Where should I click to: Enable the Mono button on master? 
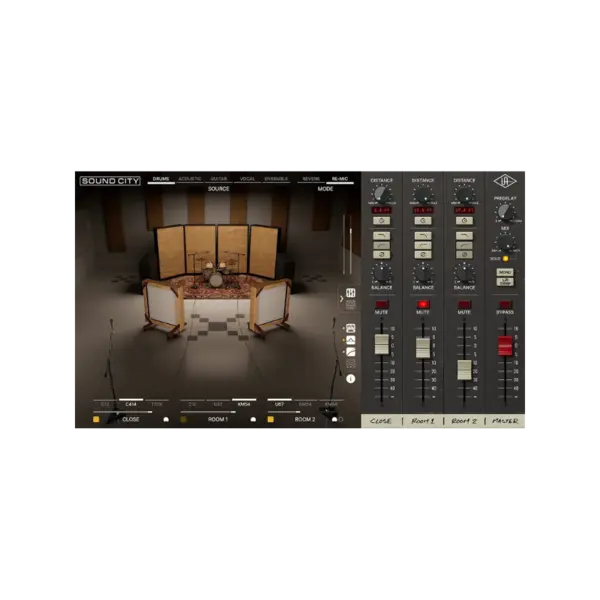tap(505, 272)
